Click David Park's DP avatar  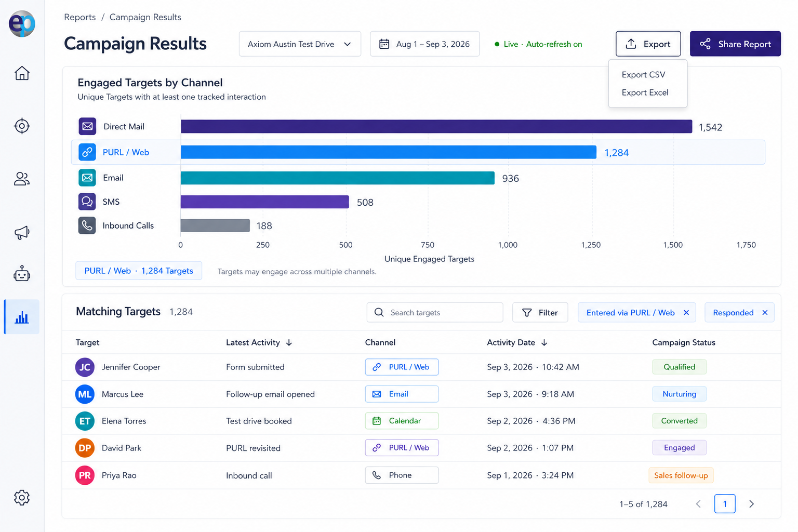click(x=85, y=448)
